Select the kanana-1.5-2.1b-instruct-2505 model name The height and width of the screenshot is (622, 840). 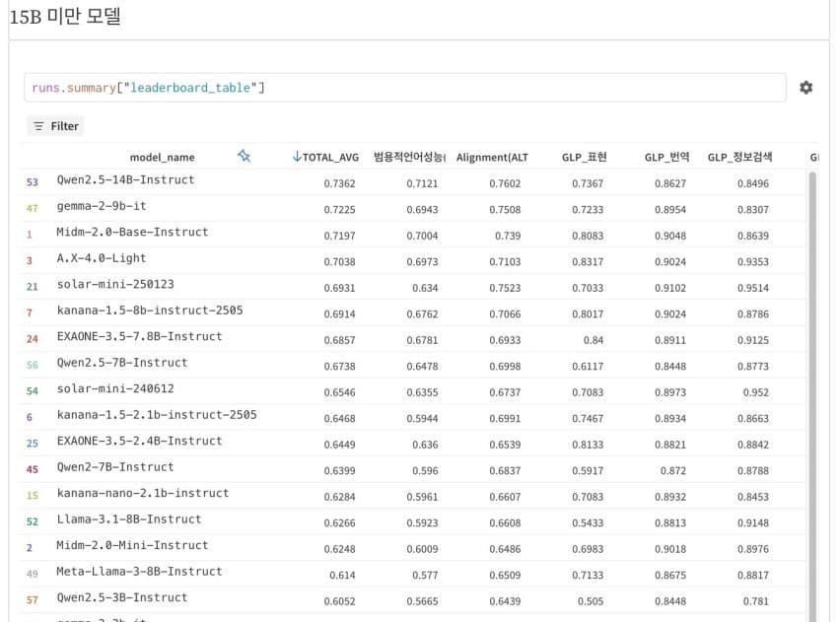coord(157,415)
